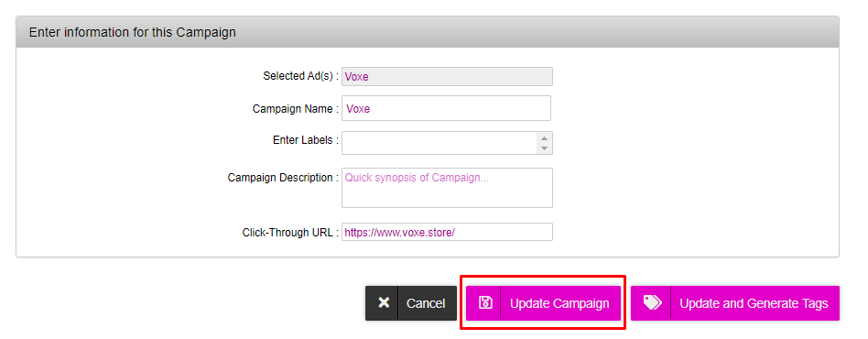Click the Cancel button text
This screenshot has width=868, height=339.
[x=426, y=303]
